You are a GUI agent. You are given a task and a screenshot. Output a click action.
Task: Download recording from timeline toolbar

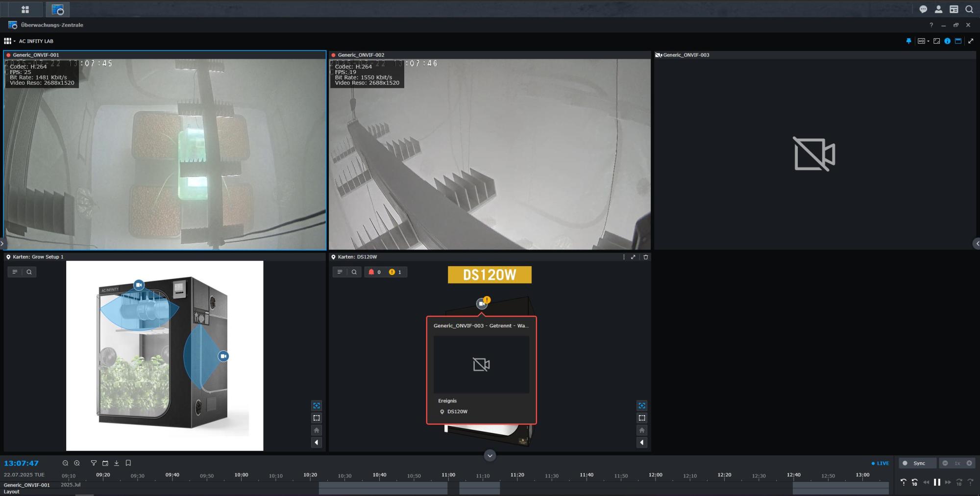(117, 463)
